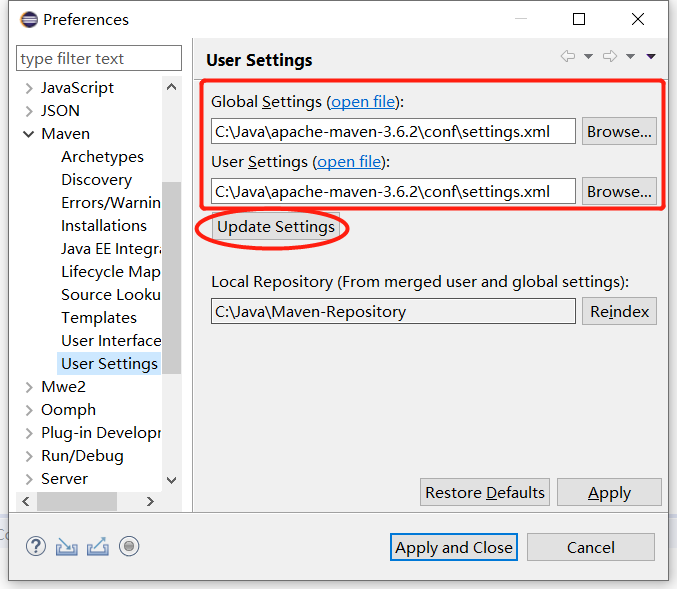Select Archetypes under Maven
The width and height of the screenshot is (677, 589).
coord(102,157)
